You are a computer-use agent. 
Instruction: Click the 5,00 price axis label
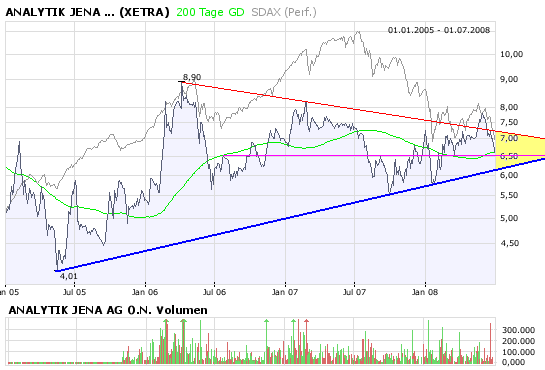point(509,218)
